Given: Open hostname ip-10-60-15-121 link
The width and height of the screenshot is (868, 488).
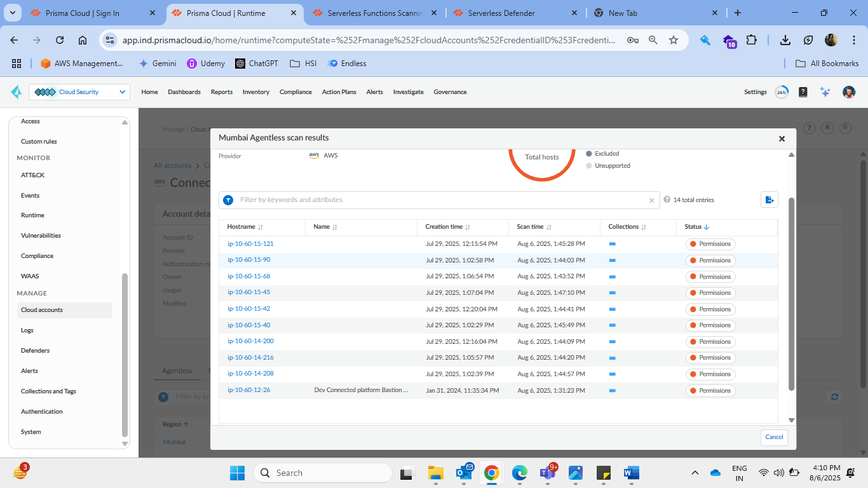Looking at the screenshot, I should point(250,244).
